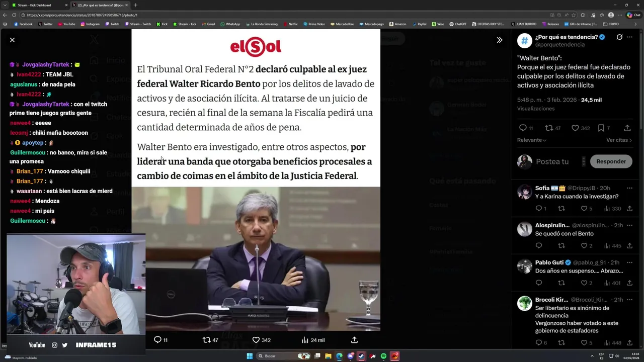View analytics icon showing 24 mil

coord(305,340)
